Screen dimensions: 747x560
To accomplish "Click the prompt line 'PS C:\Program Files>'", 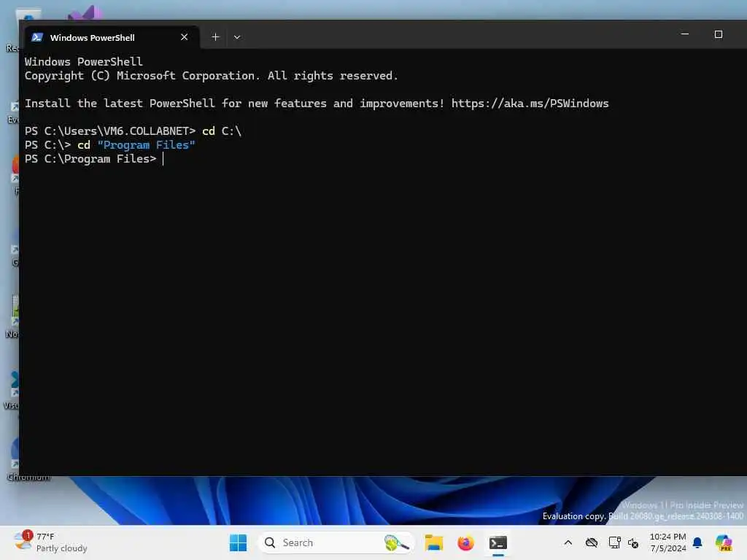I will 90,158.
